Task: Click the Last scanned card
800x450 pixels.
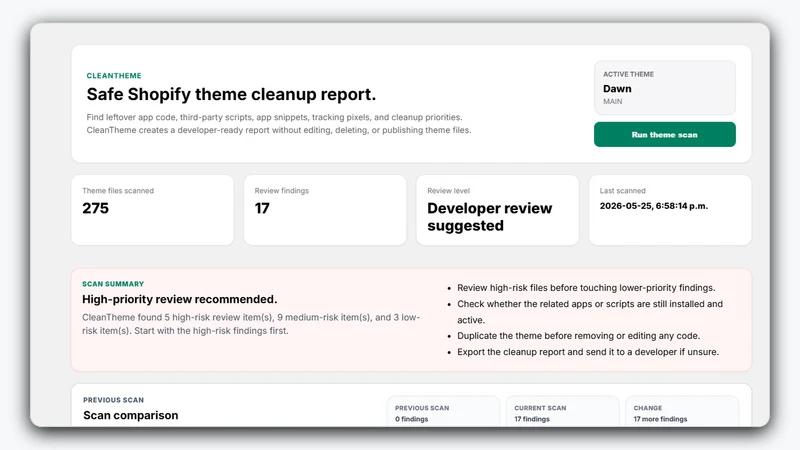Action: 670,210
